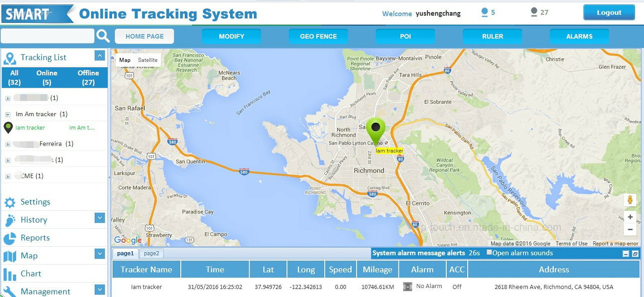The height and width of the screenshot is (297, 644).
Task: Open the ALARMS page
Action: click(x=579, y=36)
